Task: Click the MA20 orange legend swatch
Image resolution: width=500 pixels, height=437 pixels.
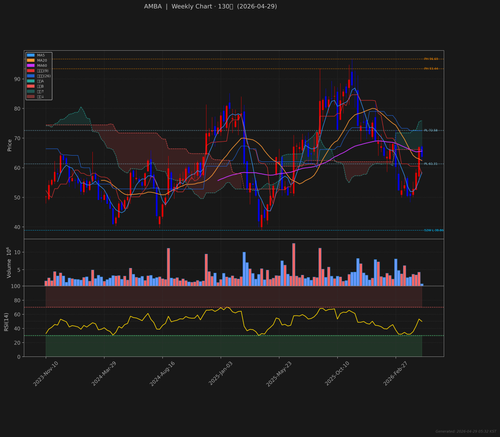Action: pos(31,60)
